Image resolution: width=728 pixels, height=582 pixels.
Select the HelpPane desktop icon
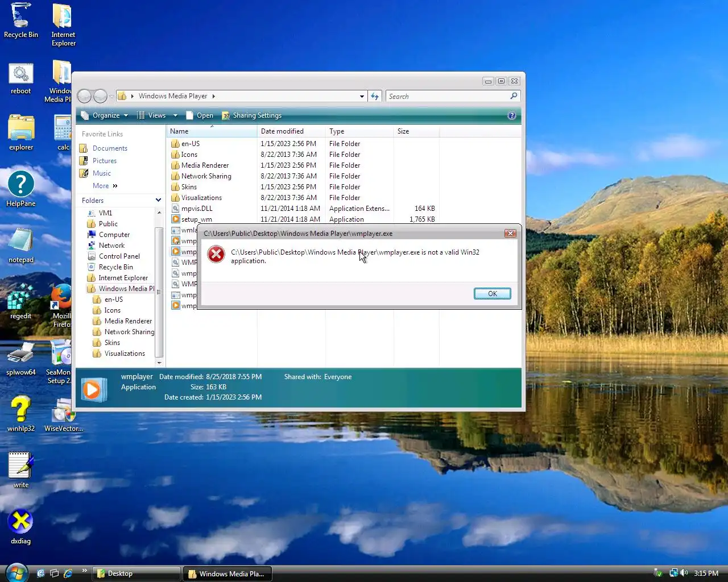21,189
